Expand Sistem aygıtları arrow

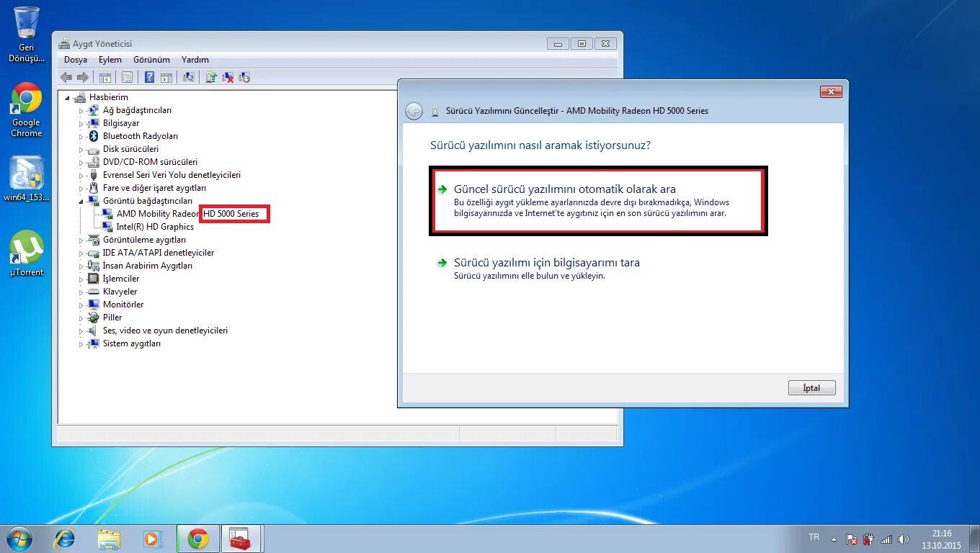click(x=81, y=344)
